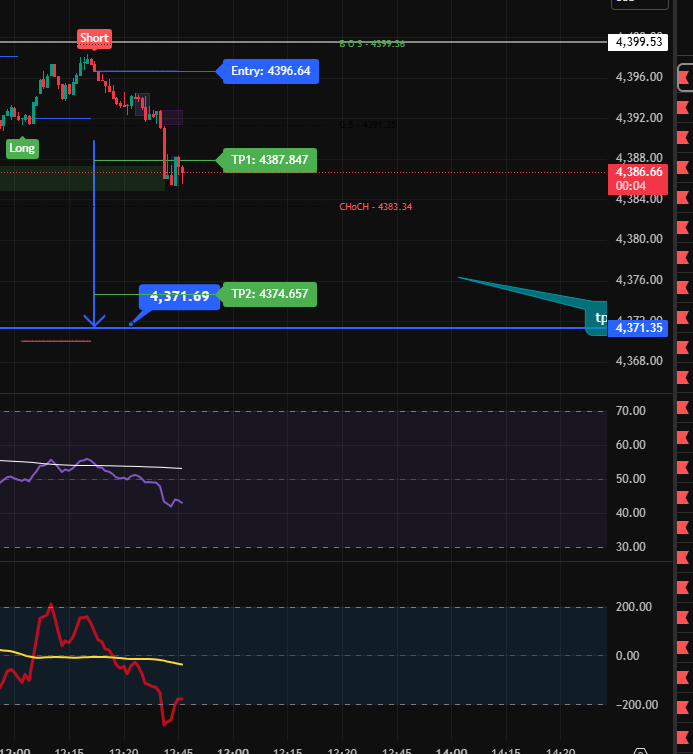The height and width of the screenshot is (754, 693).
Task: Click the TP2: 4374.657 label
Action: coord(268,294)
